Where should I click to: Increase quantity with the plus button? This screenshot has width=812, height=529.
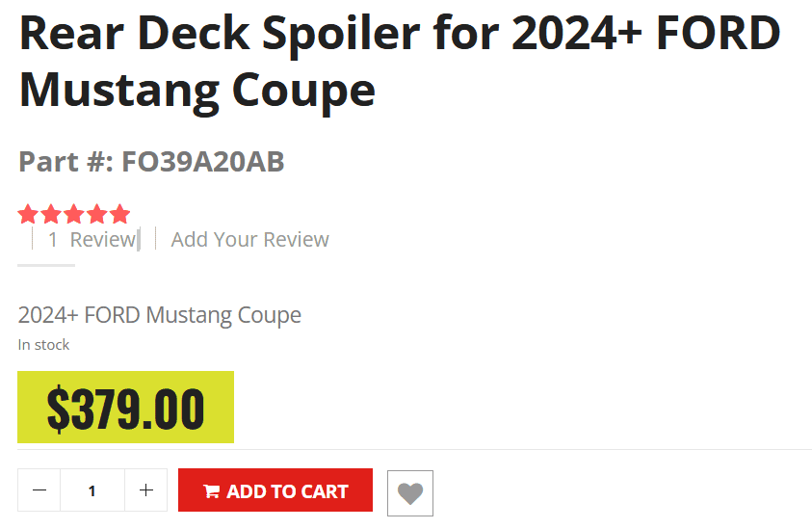(146, 490)
